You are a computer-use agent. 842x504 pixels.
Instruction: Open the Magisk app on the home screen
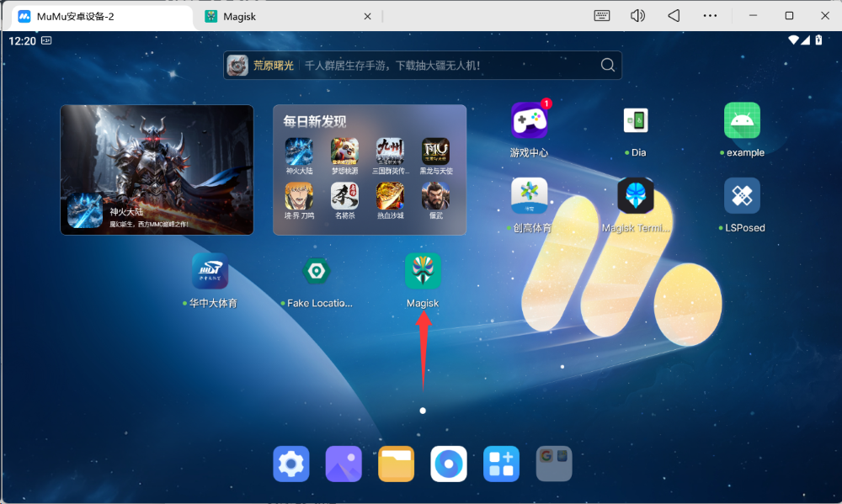tap(422, 271)
